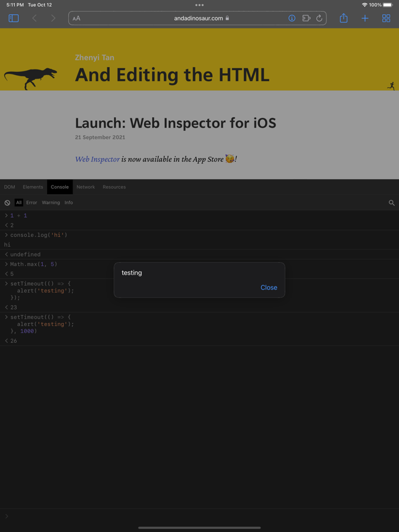Open the aA page settings menu

click(x=76, y=19)
